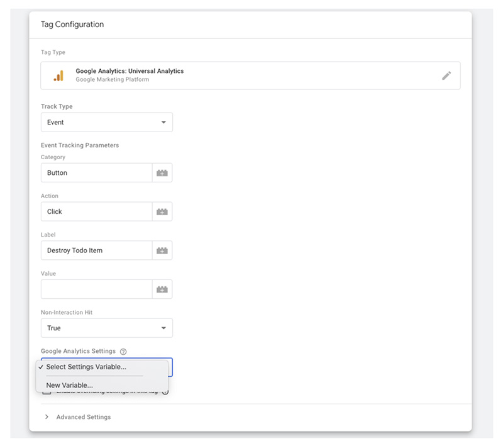The width and height of the screenshot is (503, 448).
Task: Toggle the enable overriding settings checkbox
Action: click(47, 392)
